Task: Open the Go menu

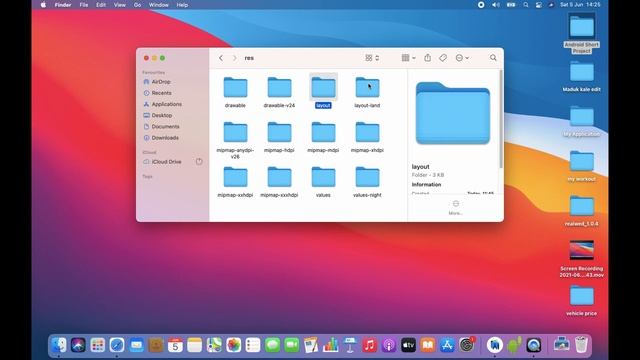Action: click(137, 5)
